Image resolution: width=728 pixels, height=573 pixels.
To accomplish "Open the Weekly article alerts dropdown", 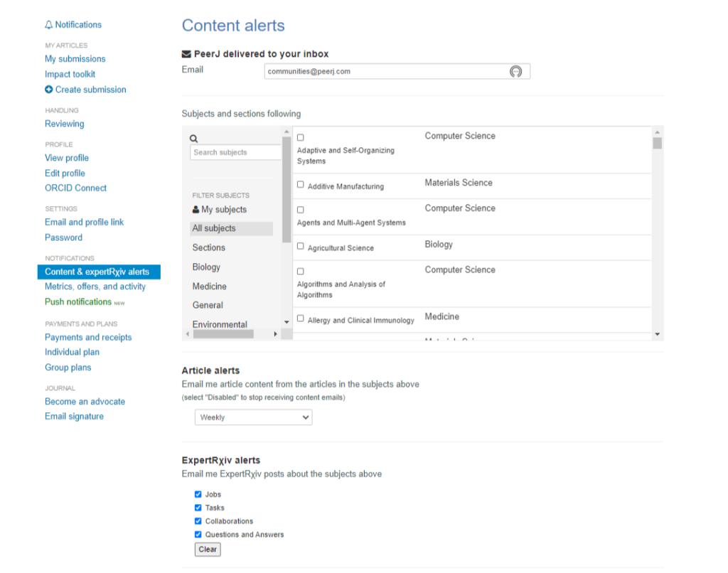I will tap(254, 417).
